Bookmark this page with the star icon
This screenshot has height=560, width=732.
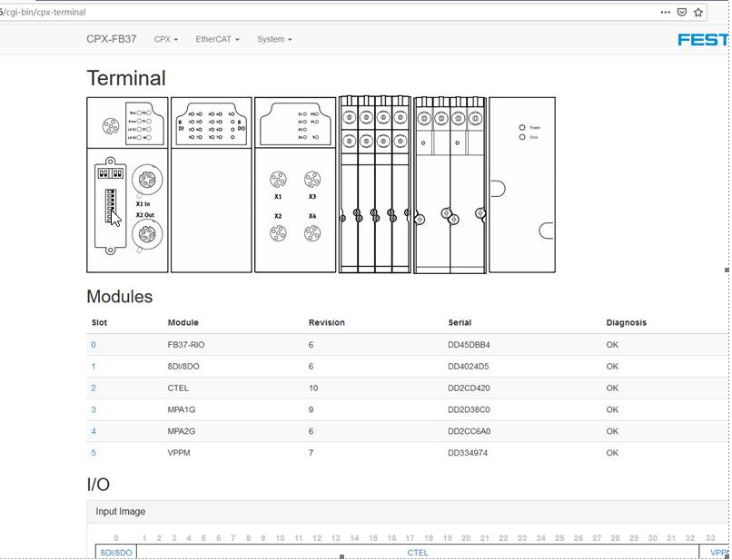(x=697, y=12)
